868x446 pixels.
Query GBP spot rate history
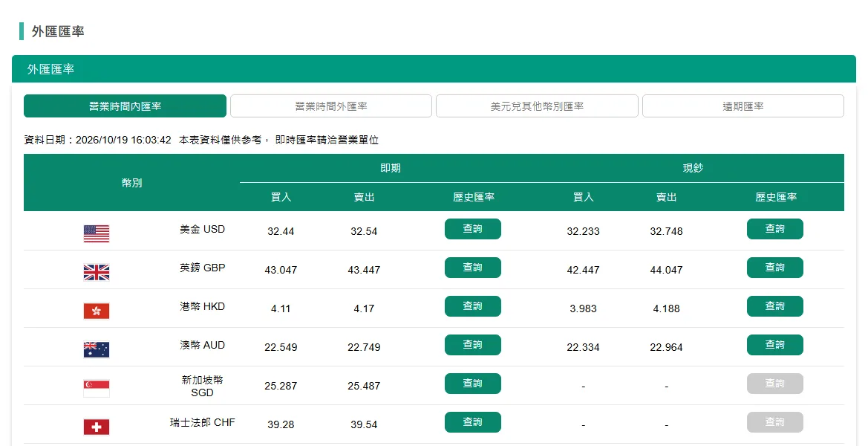473,268
